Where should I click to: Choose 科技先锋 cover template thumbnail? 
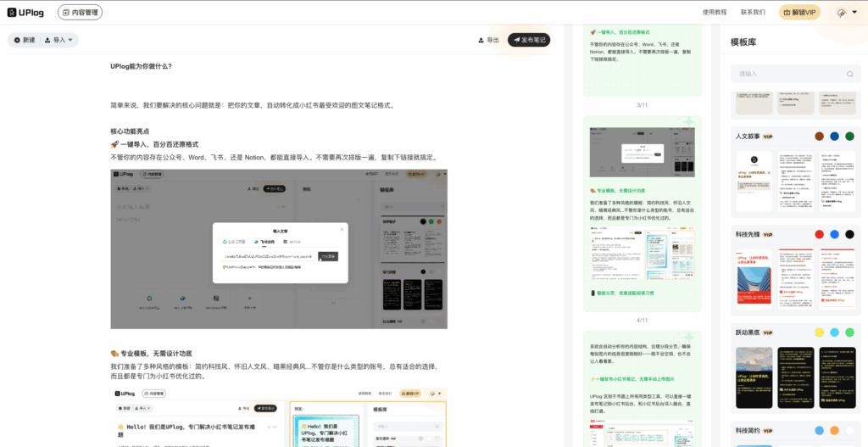coord(754,279)
